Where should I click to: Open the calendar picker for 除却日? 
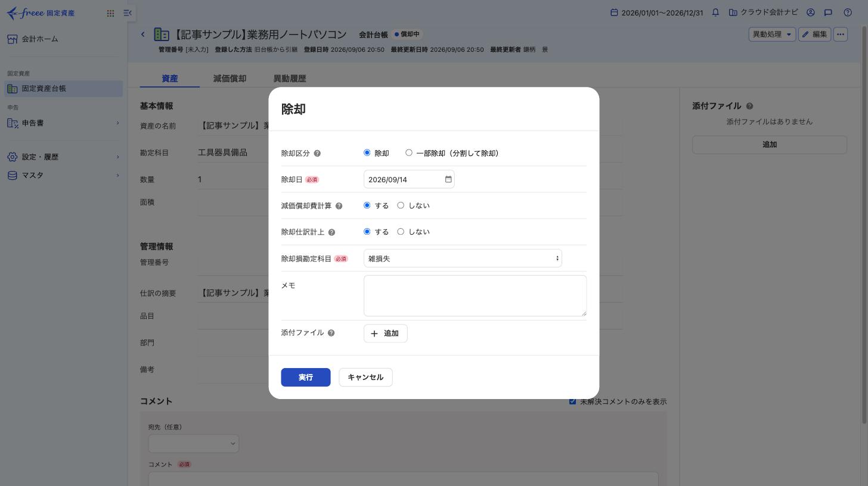tap(448, 179)
